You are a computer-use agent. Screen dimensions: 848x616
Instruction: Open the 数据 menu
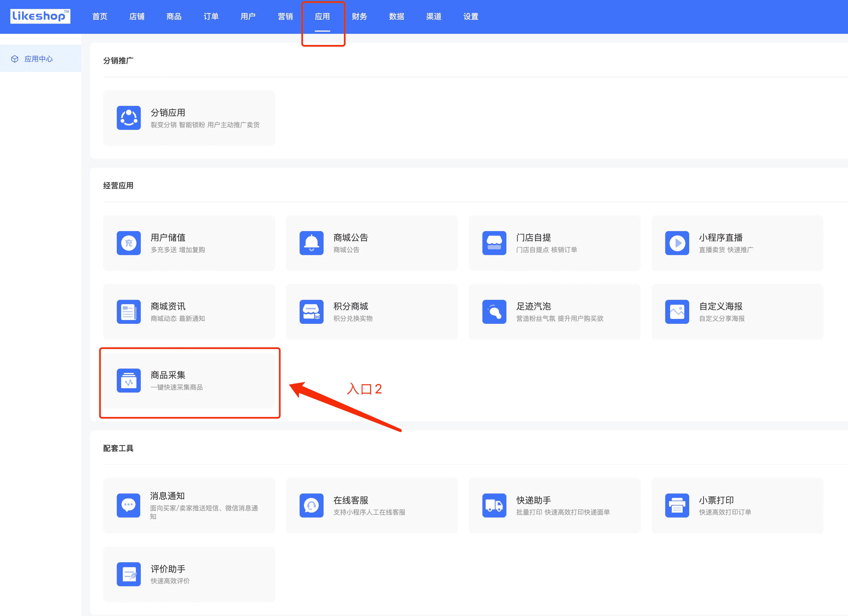396,16
